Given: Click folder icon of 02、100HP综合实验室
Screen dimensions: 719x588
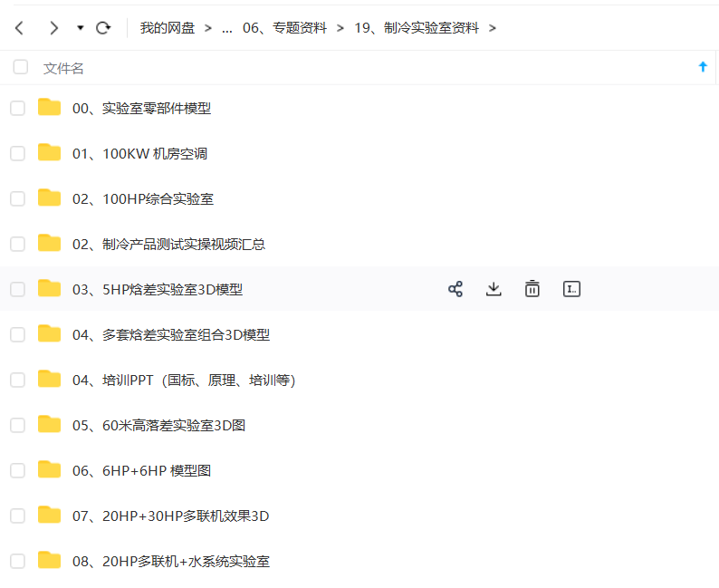Looking at the screenshot, I should pos(49,198).
